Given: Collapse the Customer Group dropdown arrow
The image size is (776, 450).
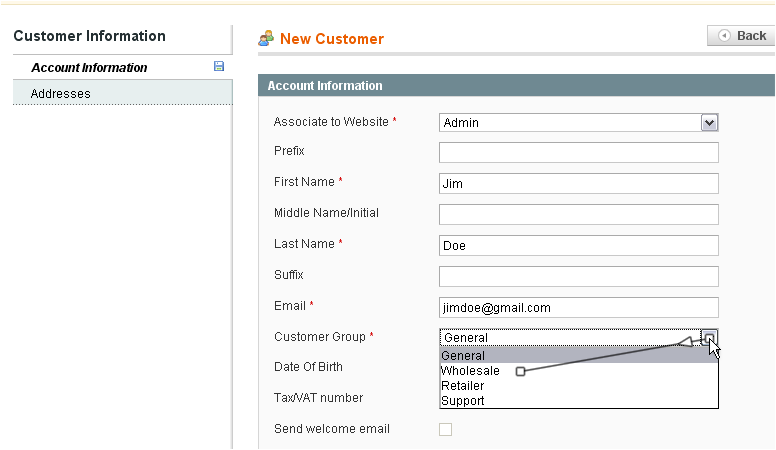Looking at the screenshot, I should [x=709, y=338].
